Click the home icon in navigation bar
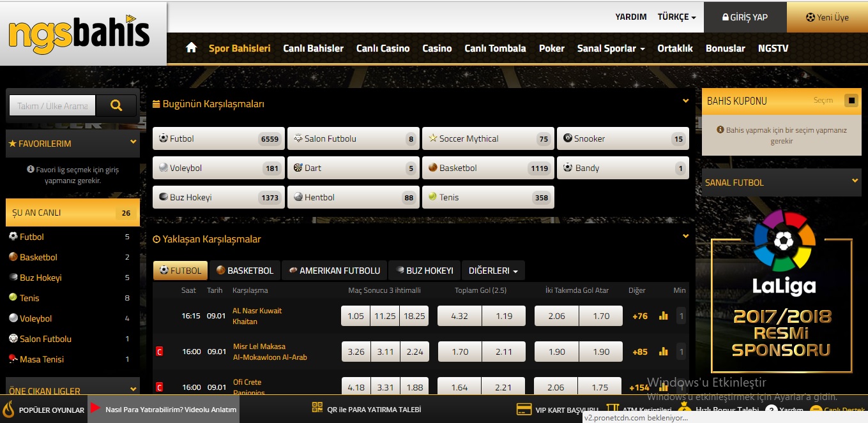The image size is (868, 423). (191, 48)
